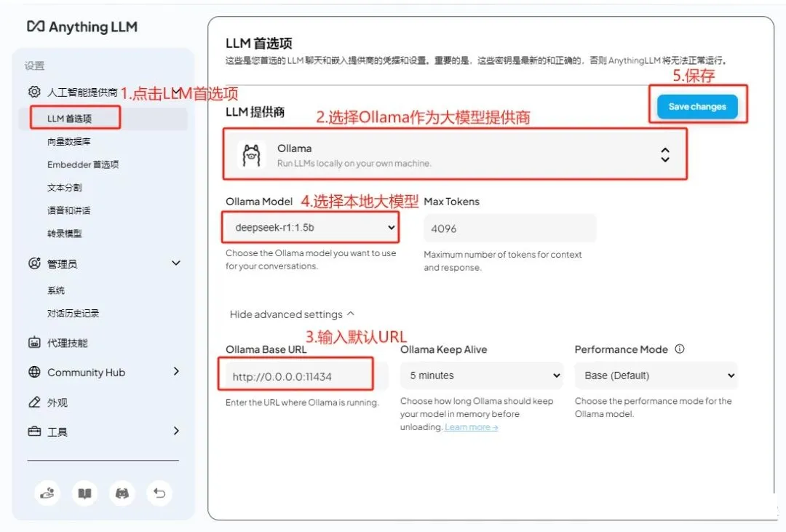Open the Ollama Model dropdown
This screenshot has height=532, width=786.
(x=311, y=228)
